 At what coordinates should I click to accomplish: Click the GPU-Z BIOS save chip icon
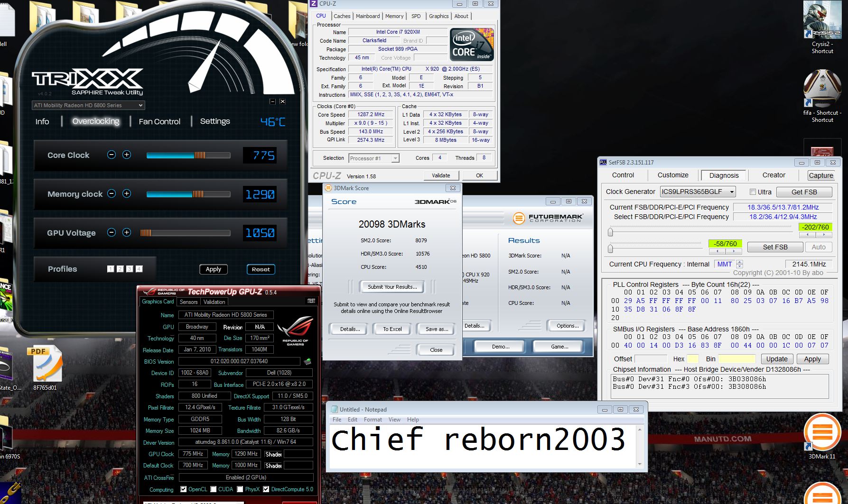coord(308,362)
